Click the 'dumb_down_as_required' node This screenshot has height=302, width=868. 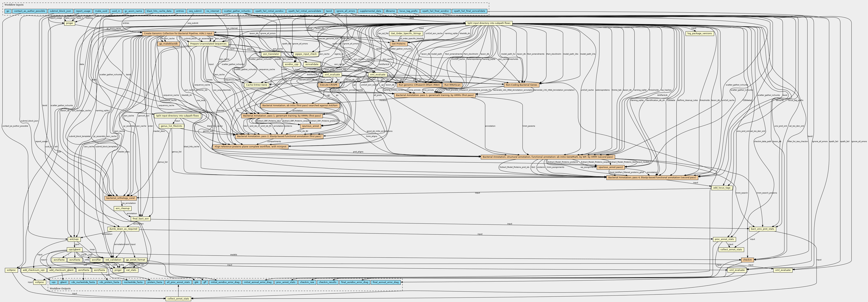123,229
